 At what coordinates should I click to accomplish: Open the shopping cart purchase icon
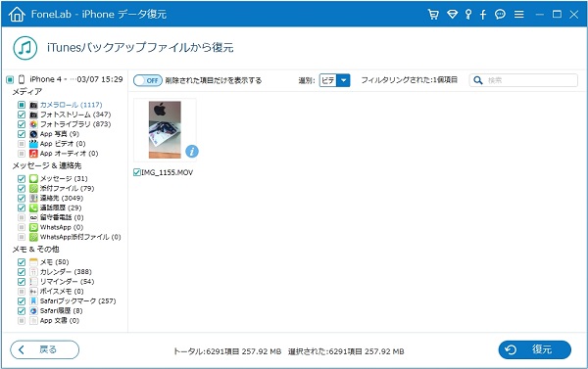433,15
